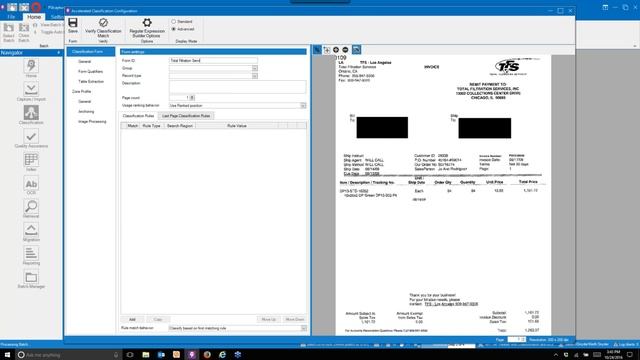Viewport: 640px width, 360px height.
Task: Open the Group dropdown
Action: (255, 68)
